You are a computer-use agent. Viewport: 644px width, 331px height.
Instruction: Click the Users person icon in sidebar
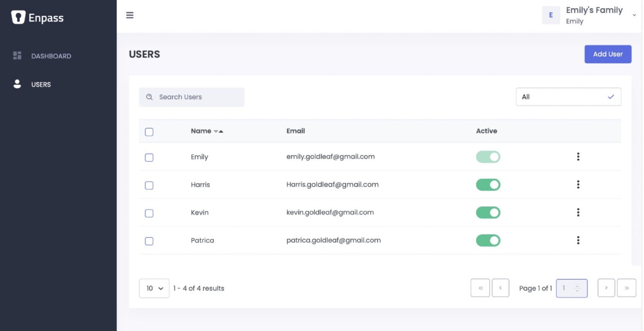(x=17, y=84)
